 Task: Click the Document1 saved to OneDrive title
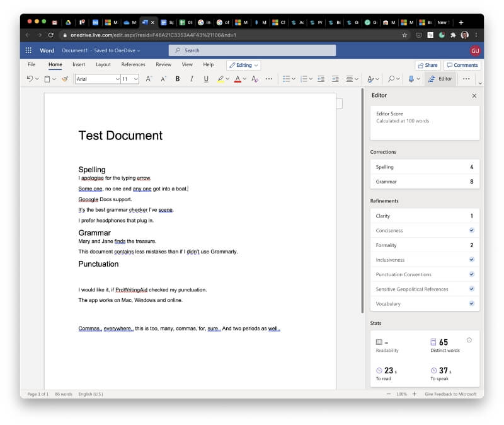click(101, 50)
